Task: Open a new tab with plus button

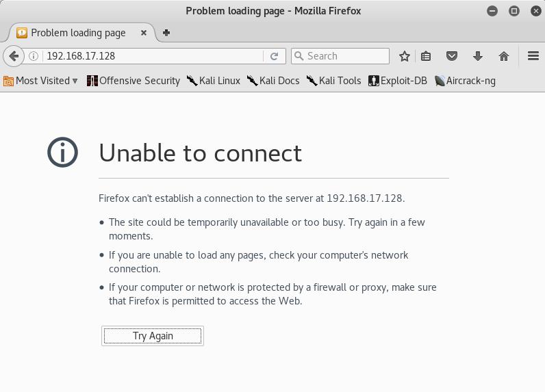Action: tap(166, 33)
